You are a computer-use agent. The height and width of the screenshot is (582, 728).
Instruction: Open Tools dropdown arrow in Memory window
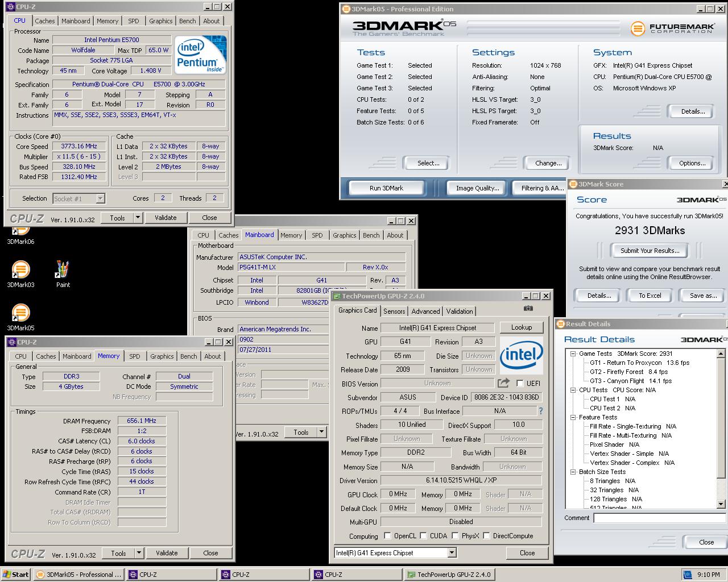coord(139,553)
